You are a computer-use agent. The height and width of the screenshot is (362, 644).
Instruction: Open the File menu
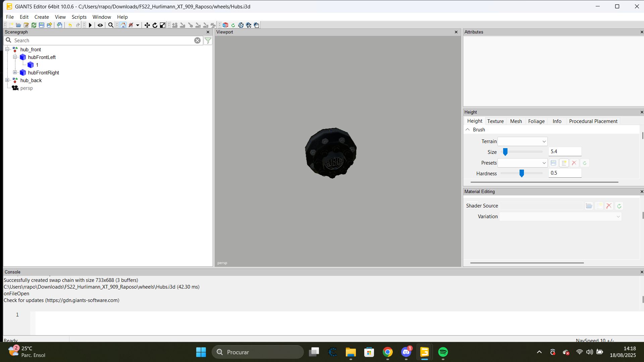[10, 17]
